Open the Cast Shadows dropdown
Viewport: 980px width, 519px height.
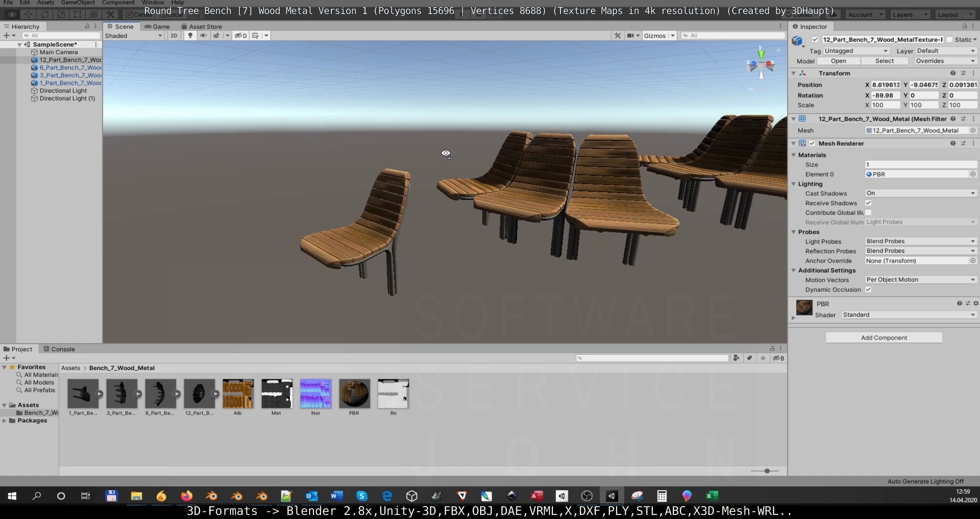[921, 193]
